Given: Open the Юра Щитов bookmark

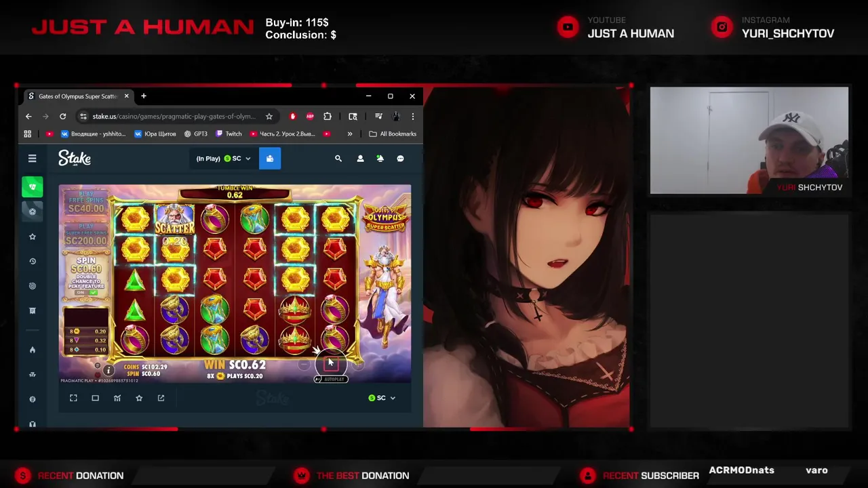Looking at the screenshot, I should (x=155, y=134).
